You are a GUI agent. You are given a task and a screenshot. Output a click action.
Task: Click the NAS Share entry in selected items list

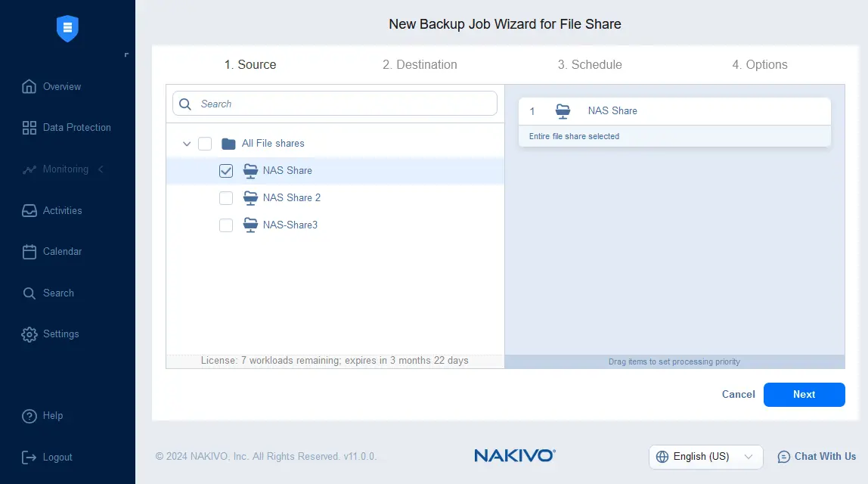(x=674, y=111)
